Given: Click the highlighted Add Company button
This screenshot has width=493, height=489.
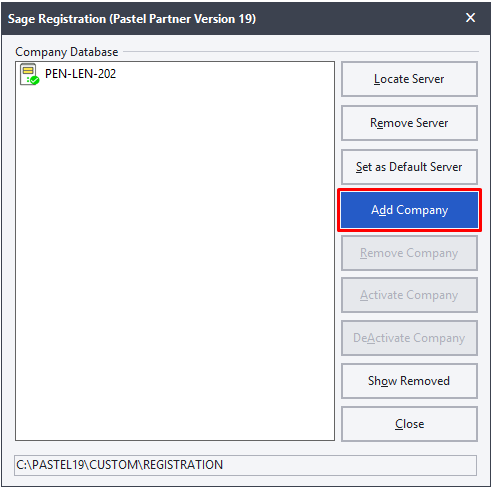Looking at the screenshot, I should click(x=409, y=210).
